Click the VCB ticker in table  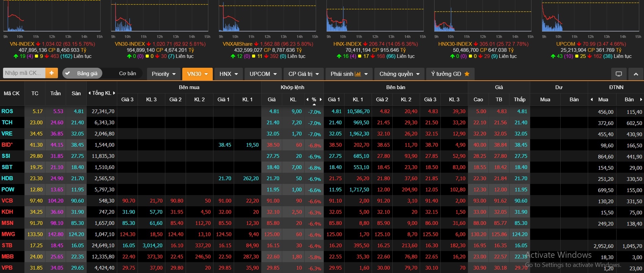7,201
